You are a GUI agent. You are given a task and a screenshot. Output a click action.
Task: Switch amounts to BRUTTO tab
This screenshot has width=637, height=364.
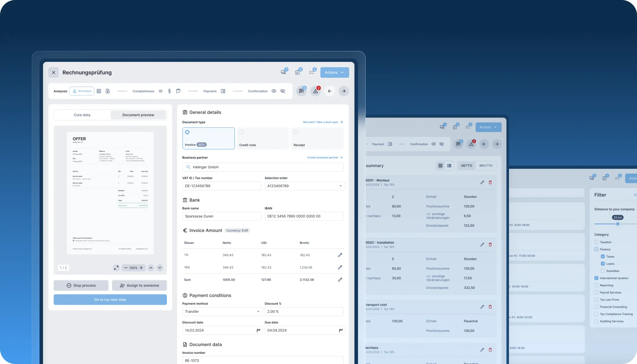486,166
